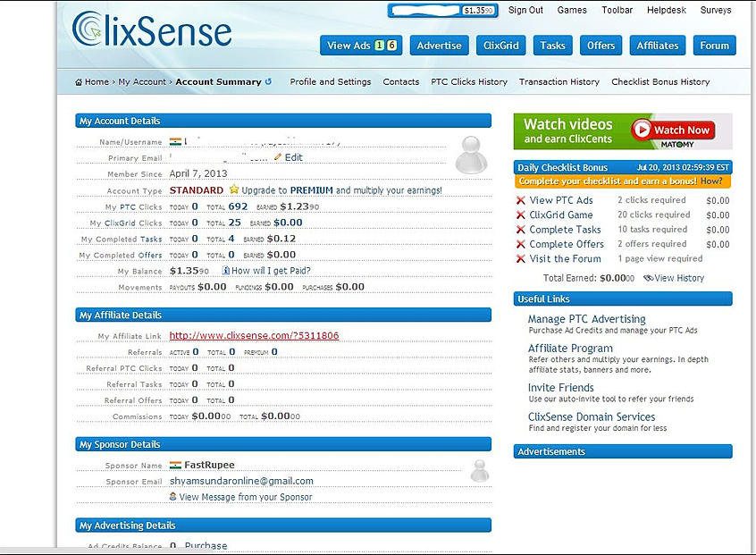Click the red X next to Complete Tasks
This screenshot has width=756, height=555.
[521, 230]
